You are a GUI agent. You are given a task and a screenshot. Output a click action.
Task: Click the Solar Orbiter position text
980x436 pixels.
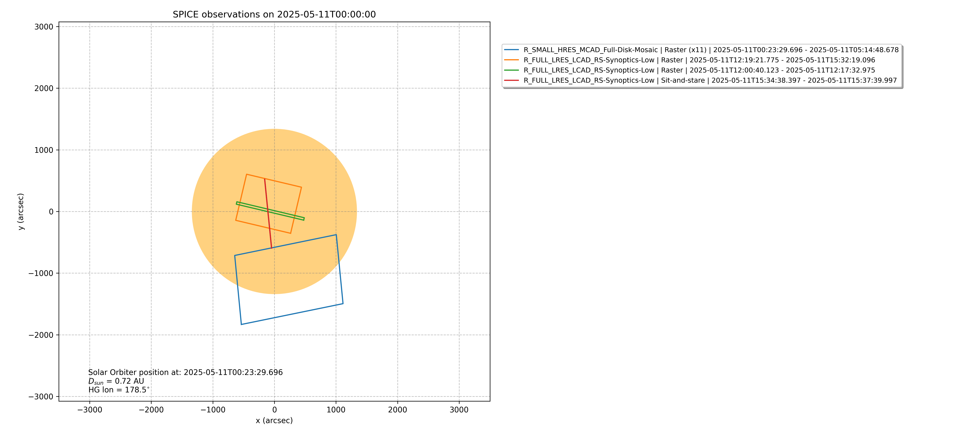(x=185, y=372)
